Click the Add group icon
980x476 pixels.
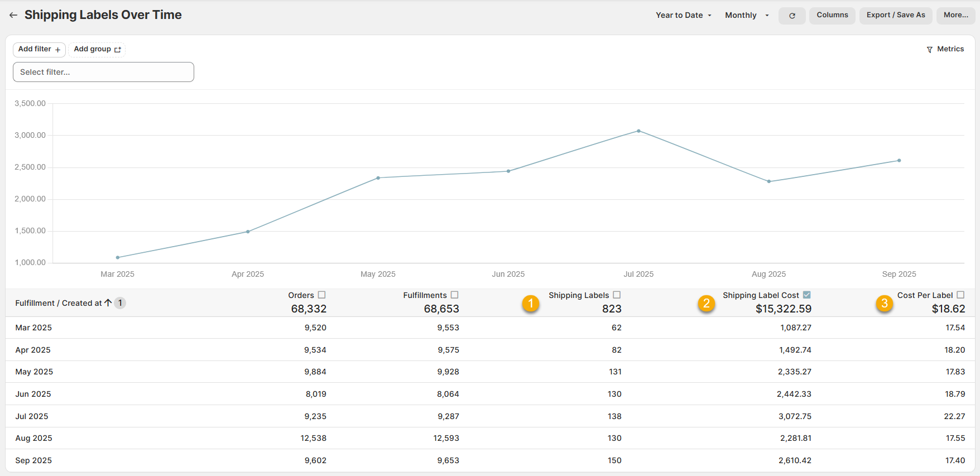[x=118, y=50]
